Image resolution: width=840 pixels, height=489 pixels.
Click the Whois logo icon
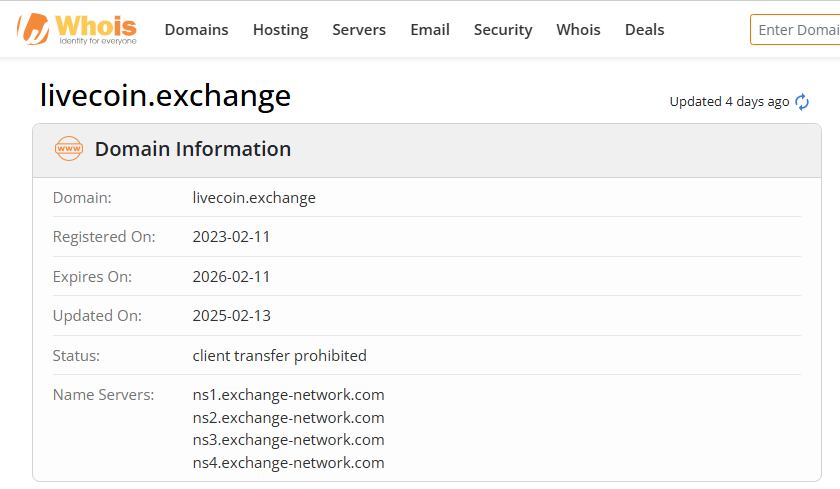(x=77, y=29)
